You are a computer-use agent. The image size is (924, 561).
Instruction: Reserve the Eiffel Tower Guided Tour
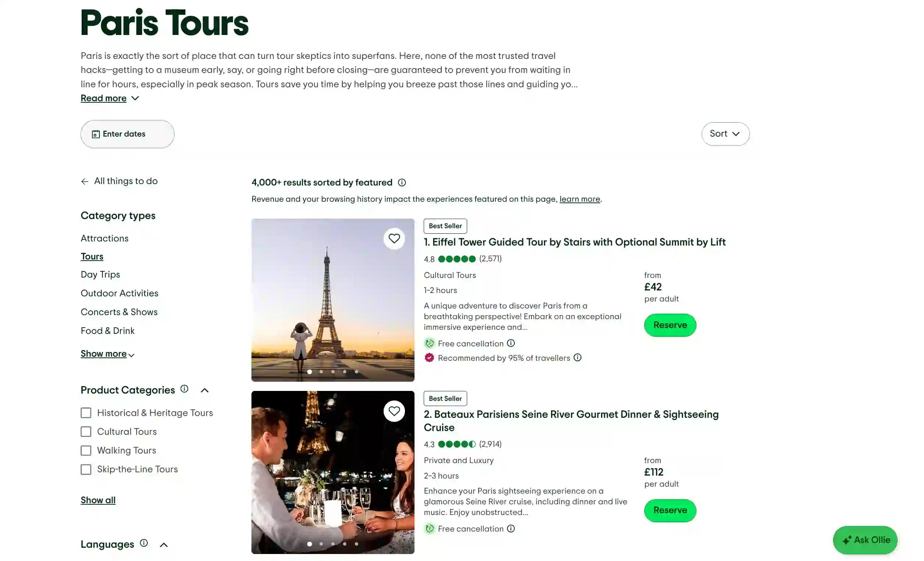[670, 325]
